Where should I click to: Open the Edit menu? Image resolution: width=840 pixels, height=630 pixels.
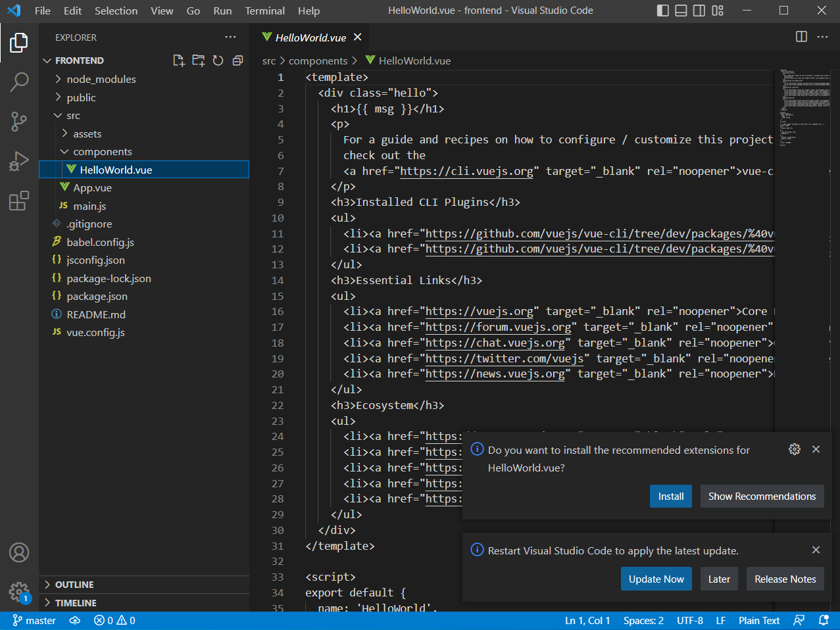tap(72, 11)
